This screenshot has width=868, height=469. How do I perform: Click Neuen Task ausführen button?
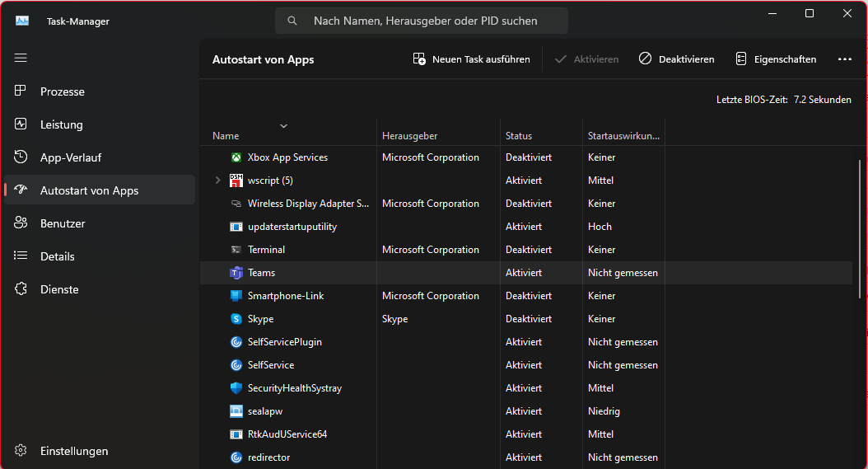click(x=472, y=59)
